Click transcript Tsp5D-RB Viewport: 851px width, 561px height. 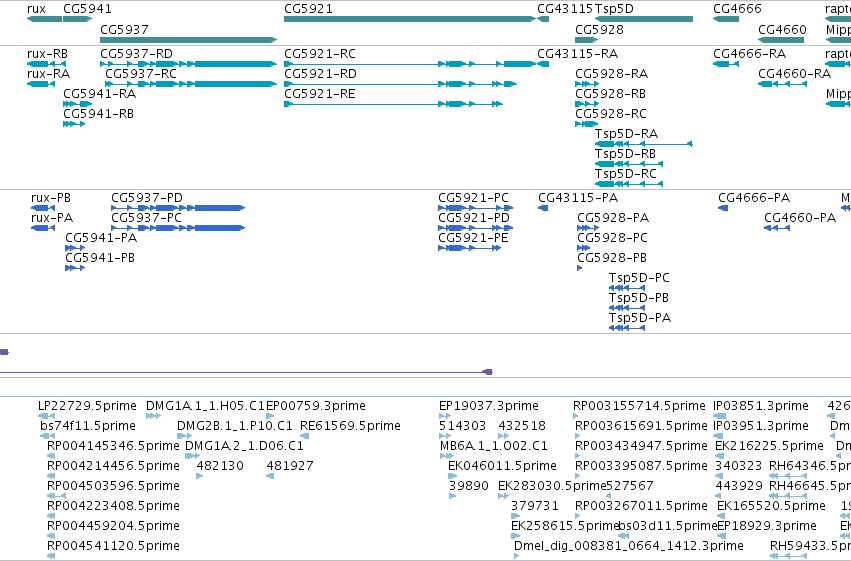click(x=625, y=154)
